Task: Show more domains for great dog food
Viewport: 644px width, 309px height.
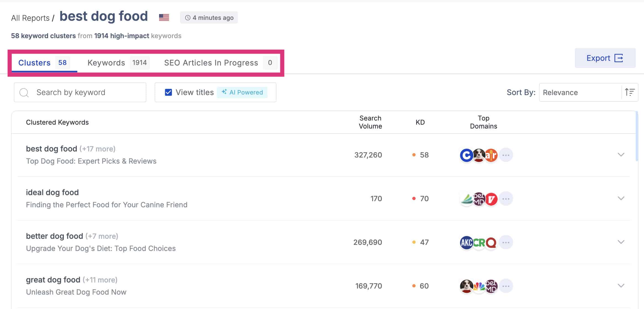Action: point(506,286)
